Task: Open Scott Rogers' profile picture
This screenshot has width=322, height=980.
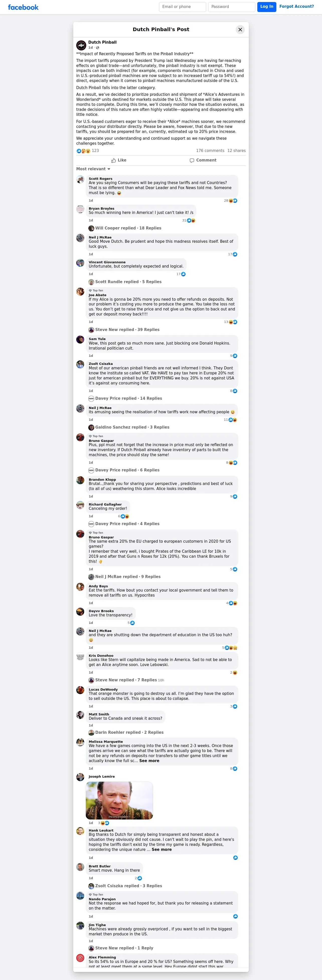Action: (x=80, y=180)
